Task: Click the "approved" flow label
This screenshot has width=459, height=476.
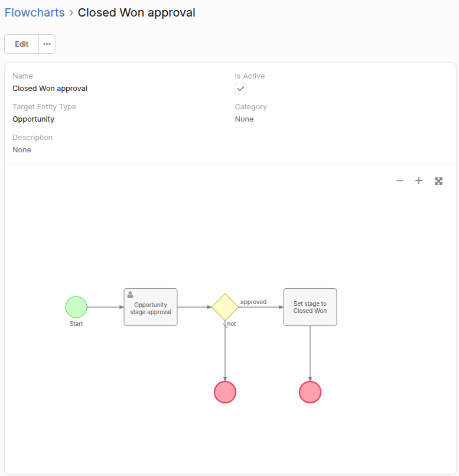Action: pyautogui.click(x=253, y=302)
